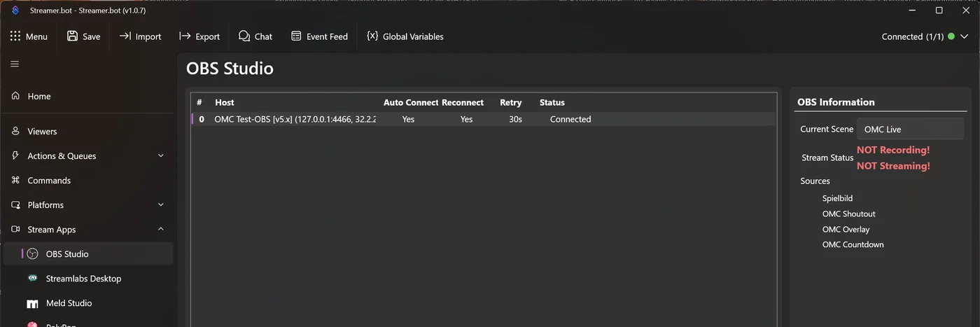Click the Host column header
The width and height of the screenshot is (980, 327).
(x=225, y=102)
